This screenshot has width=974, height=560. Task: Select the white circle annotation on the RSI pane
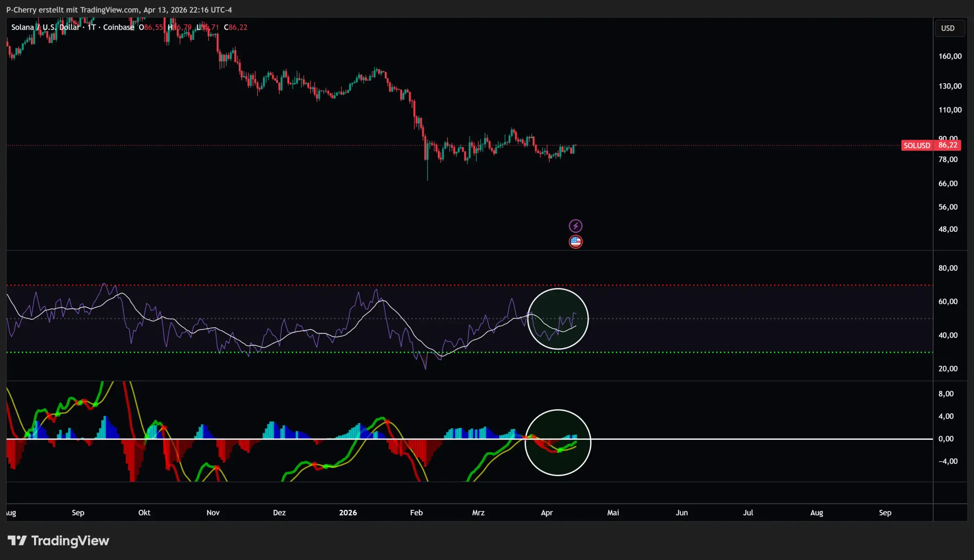(x=558, y=319)
